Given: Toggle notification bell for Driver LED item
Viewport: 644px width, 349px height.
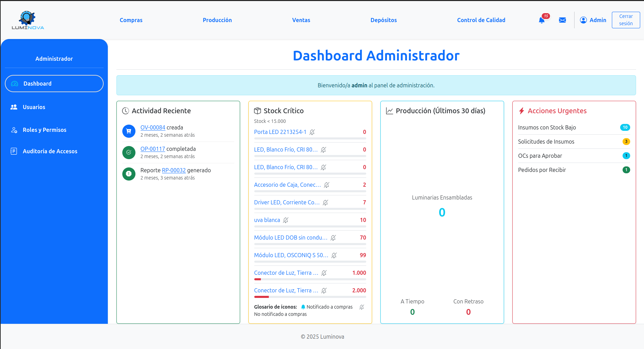Looking at the screenshot, I should pos(325,203).
